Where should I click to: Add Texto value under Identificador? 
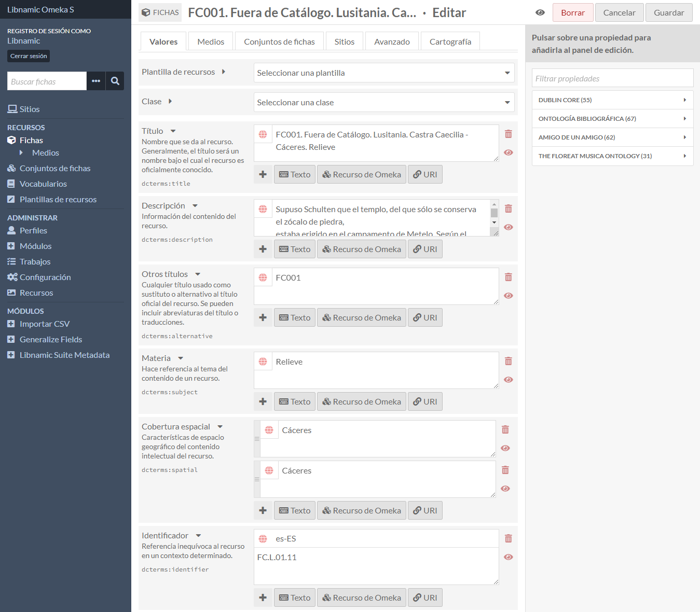pyautogui.click(x=295, y=597)
